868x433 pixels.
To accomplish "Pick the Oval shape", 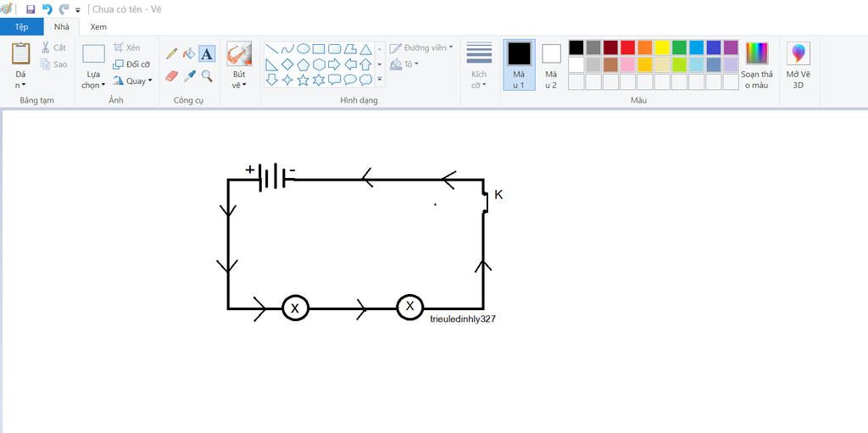I will pos(303,49).
